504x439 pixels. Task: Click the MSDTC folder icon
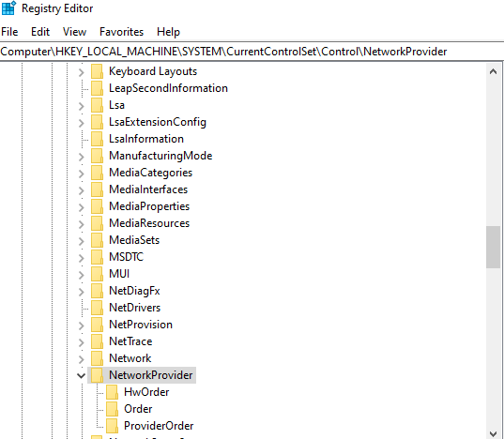[97, 257]
